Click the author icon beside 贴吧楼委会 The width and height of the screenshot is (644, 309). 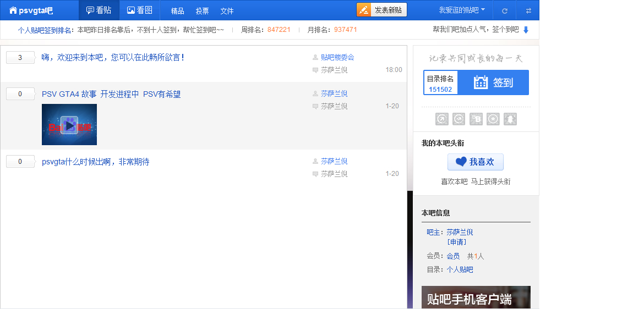pyautogui.click(x=315, y=57)
